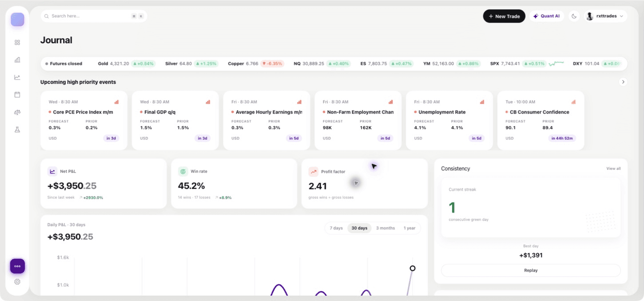
Task: Click the Futures closed status label
Action: 64,63
